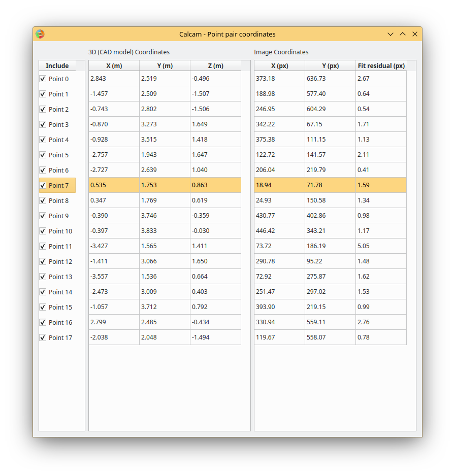
Task: Toggle the Point 17 checkbox
Action: pyautogui.click(x=43, y=337)
